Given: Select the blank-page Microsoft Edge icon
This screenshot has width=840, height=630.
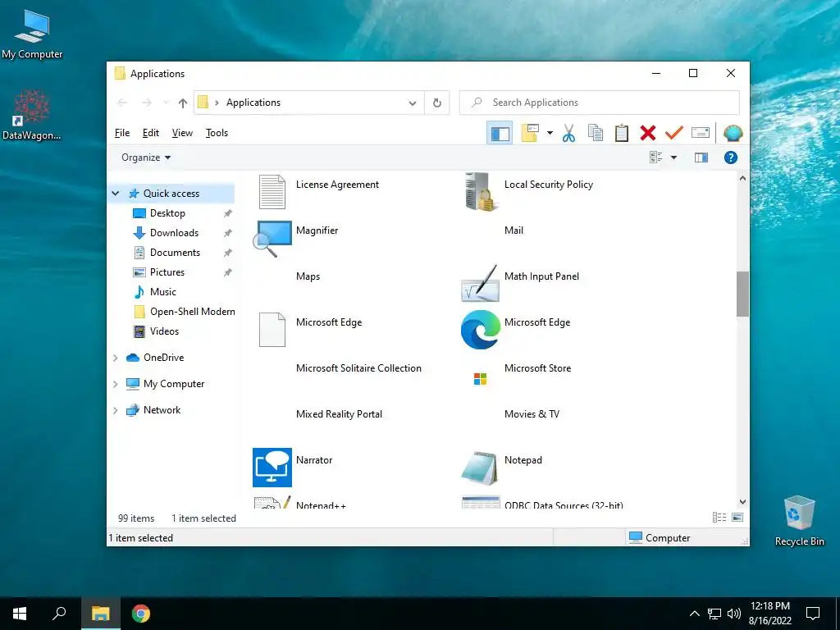Looking at the screenshot, I should 272,330.
